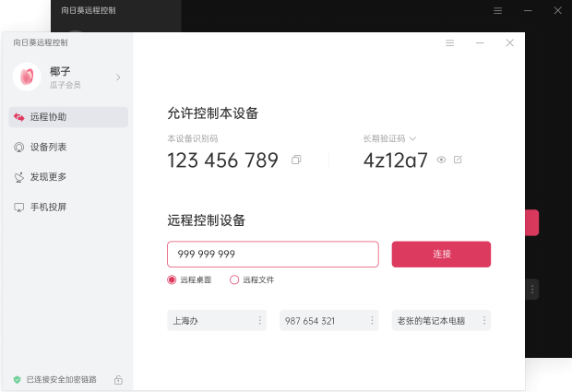Viewport: 572px width, 392px height.
Task: Click the 瓜子会员 membership label
Action: [65, 85]
